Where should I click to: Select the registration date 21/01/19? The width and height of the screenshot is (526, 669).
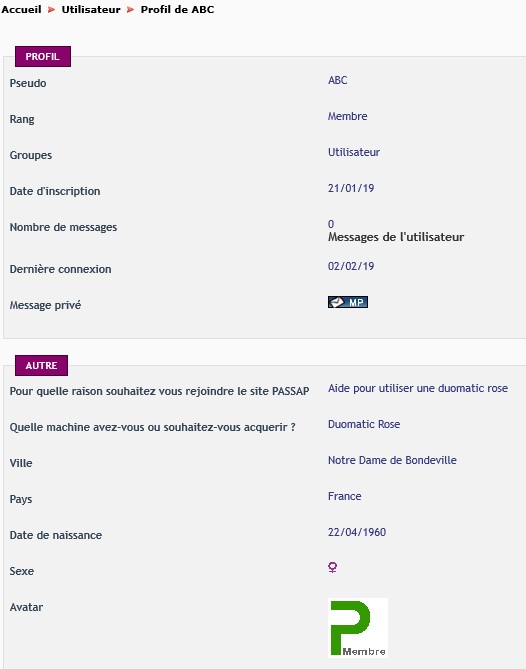pyautogui.click(x=351, y=188)
